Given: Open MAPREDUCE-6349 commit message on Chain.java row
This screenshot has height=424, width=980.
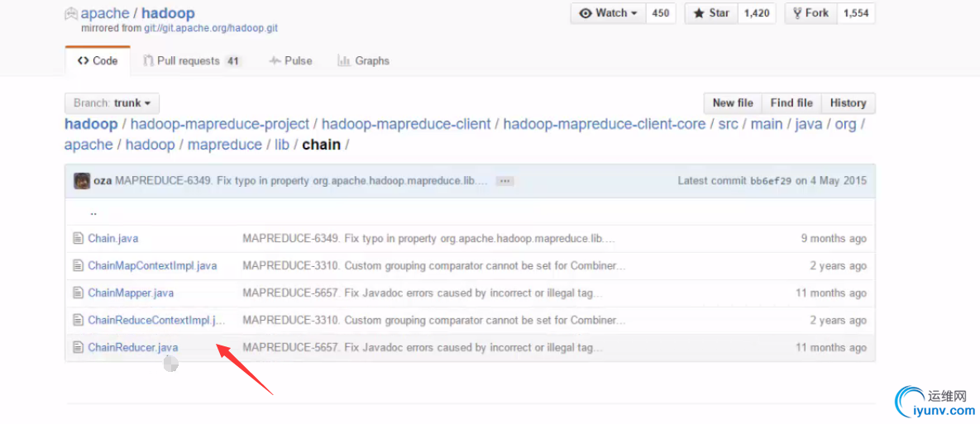Looking at the screenshot, I should (429, 238).
